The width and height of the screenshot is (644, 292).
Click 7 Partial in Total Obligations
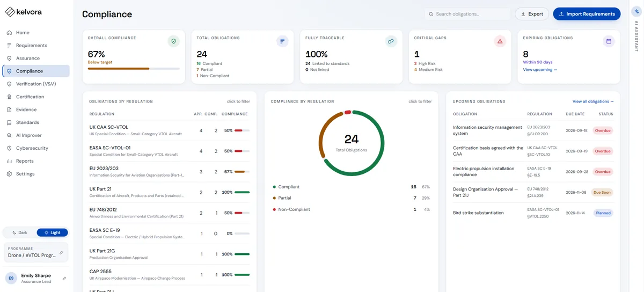point(205,70)
